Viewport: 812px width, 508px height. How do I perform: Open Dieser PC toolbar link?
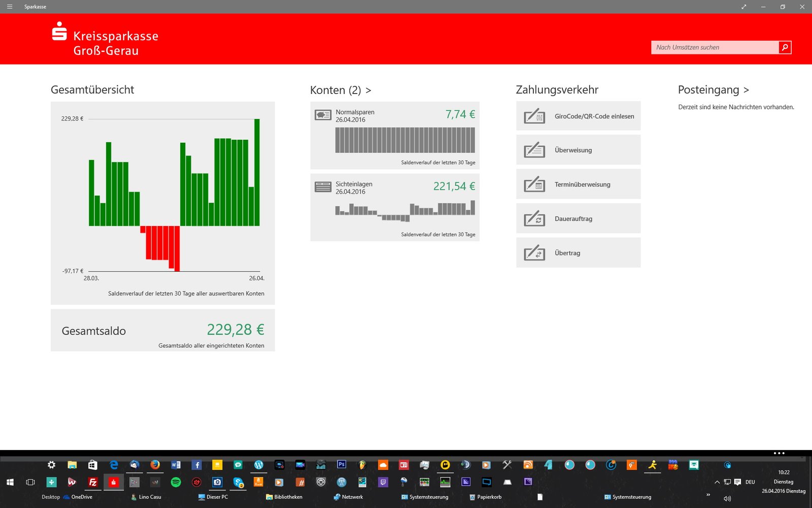pos(213,497)
